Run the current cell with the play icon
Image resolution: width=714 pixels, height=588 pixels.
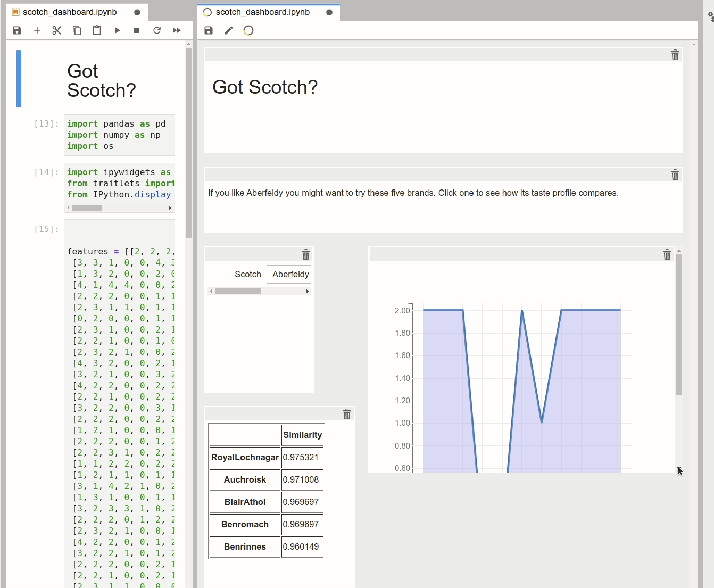(x=117, y=30)
